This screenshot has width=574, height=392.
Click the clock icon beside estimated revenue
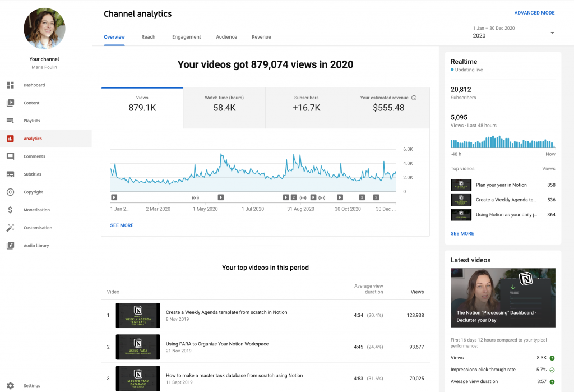pyautogui.click(x=414, y=98)
